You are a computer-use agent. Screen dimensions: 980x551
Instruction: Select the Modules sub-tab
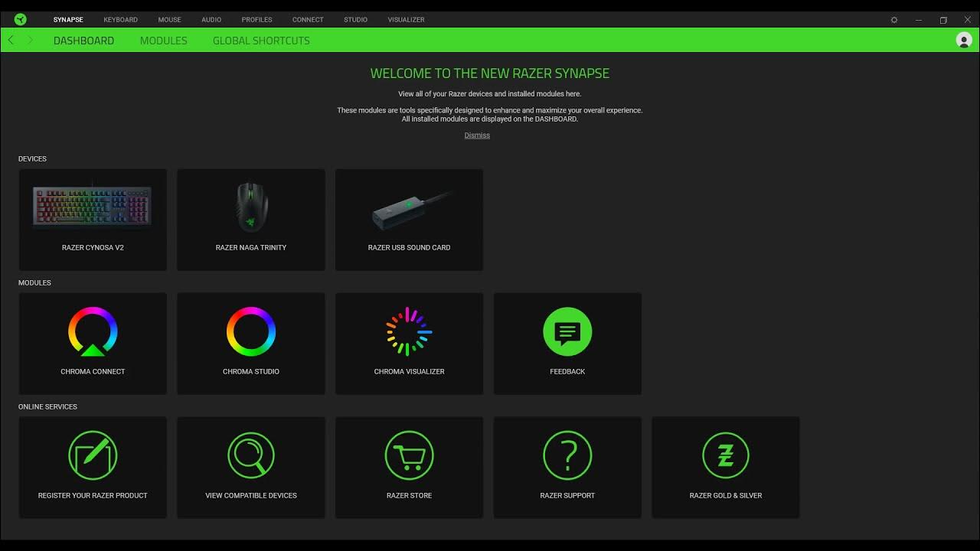(x=163, y=41)
